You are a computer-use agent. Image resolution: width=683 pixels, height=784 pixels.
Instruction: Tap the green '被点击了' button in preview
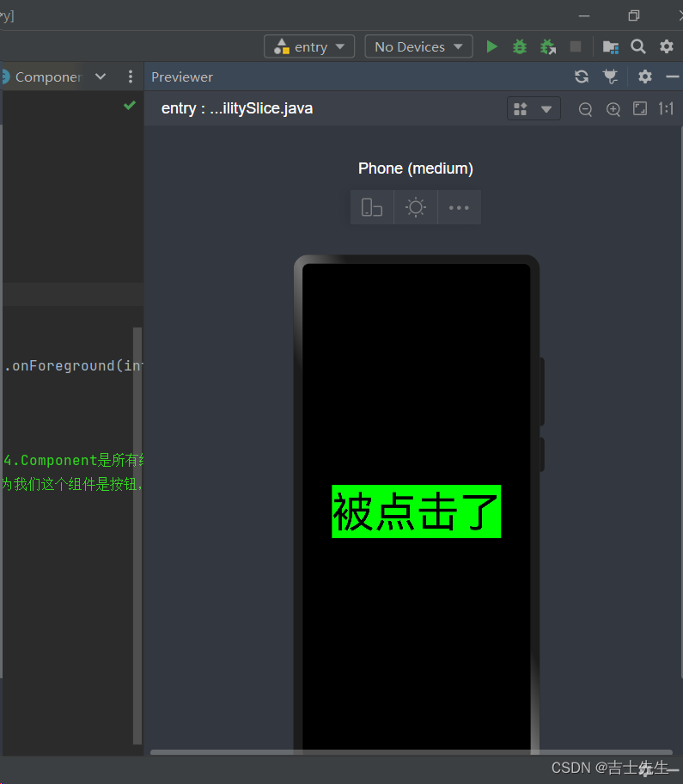[x=416, y=511]
